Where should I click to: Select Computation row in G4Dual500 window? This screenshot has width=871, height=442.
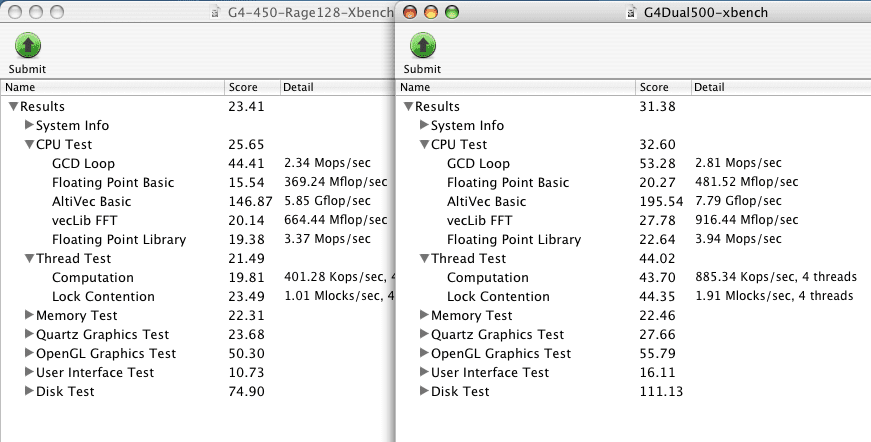pyautogui.click(x=634, y=277)
